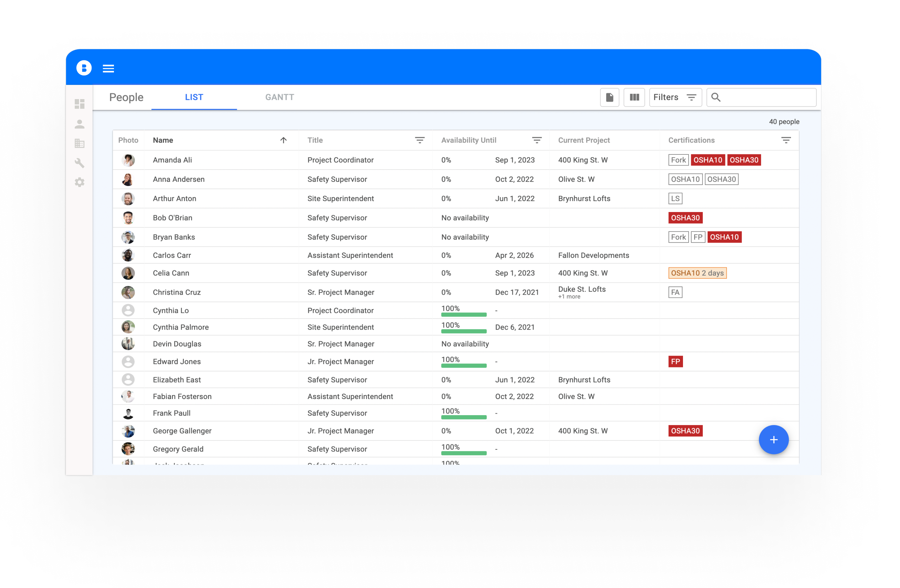Open the dashboard grid sidebar icon

79,104
